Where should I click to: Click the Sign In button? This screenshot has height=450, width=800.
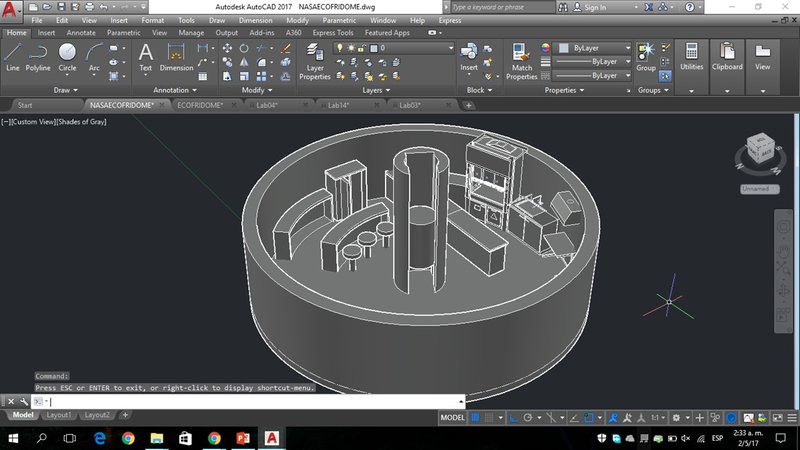click(594, 8)
